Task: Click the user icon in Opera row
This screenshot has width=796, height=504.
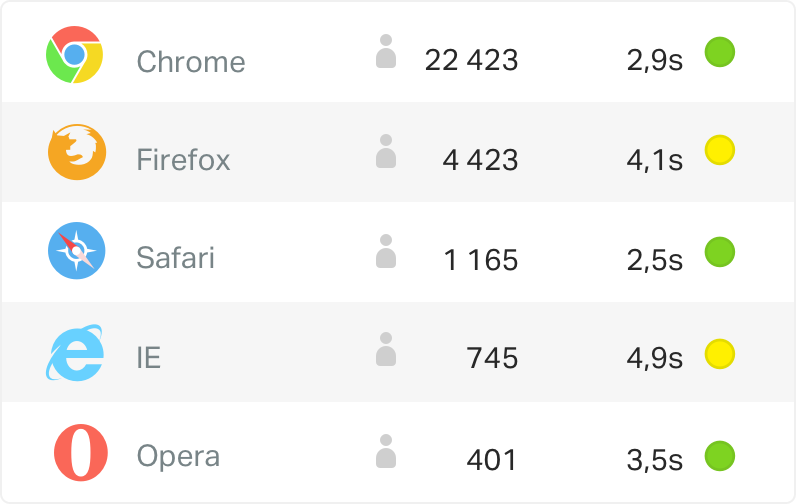Action: (x=386, y=451)
